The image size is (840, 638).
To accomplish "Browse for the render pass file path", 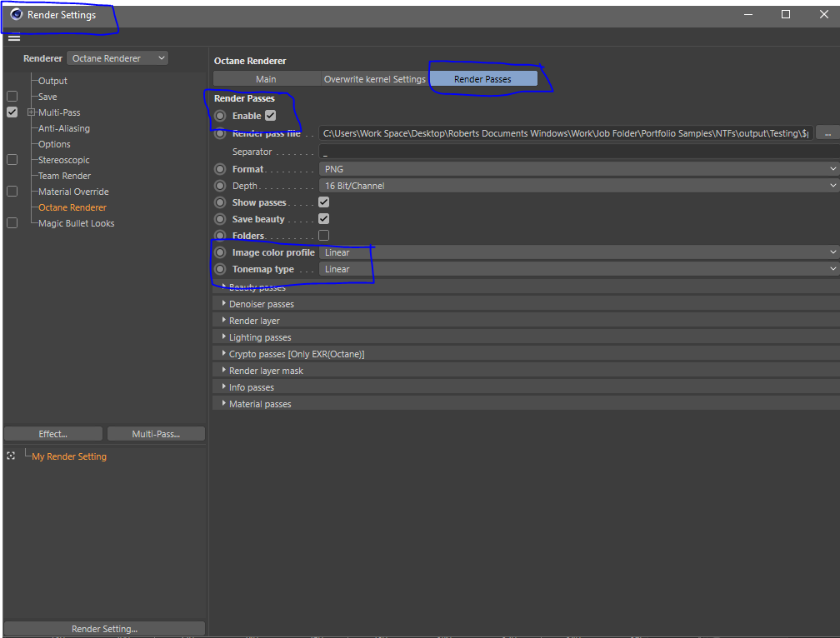I will [827, 133].
